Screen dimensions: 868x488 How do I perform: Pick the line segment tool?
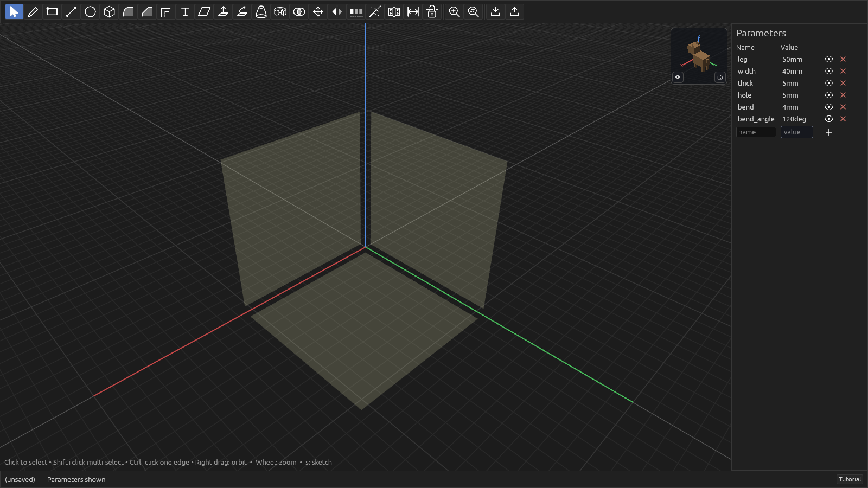(71, 11)
